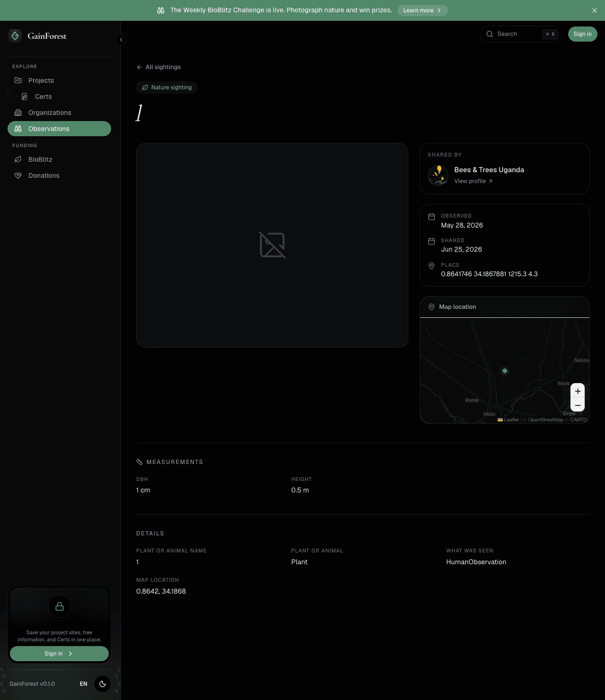Click the GainForest logo icon
Screen dimensions: 605x700
click(x=15, y=35)
